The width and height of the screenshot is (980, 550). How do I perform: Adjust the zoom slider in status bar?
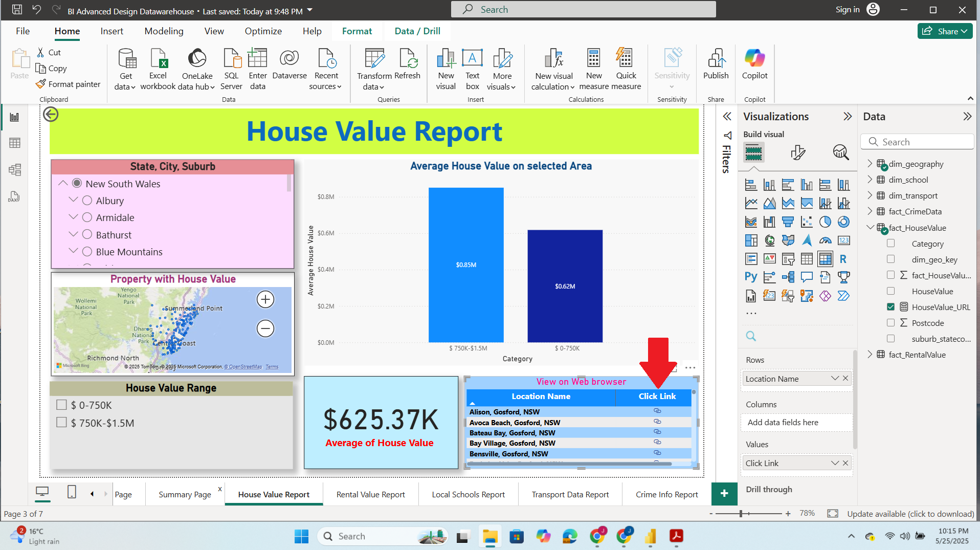click(x=741, y=514)
